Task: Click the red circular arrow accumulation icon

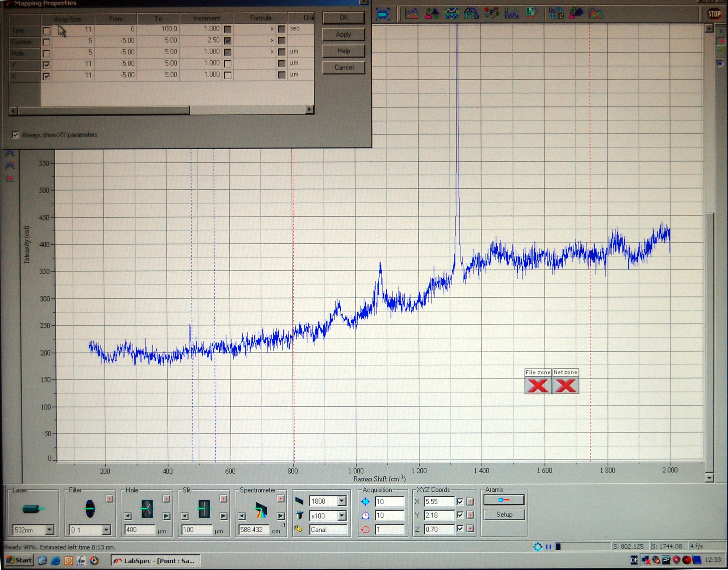Action: tap(366, 530)
